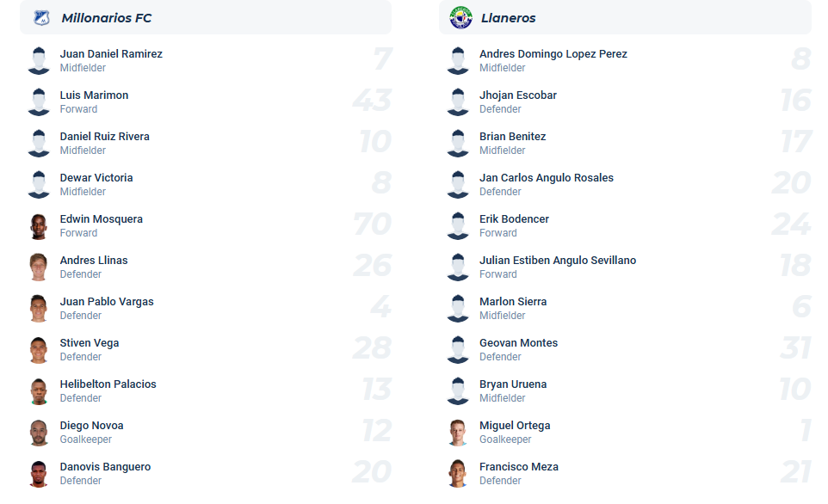Click Francisco Meza's player photo

(458, 474)
